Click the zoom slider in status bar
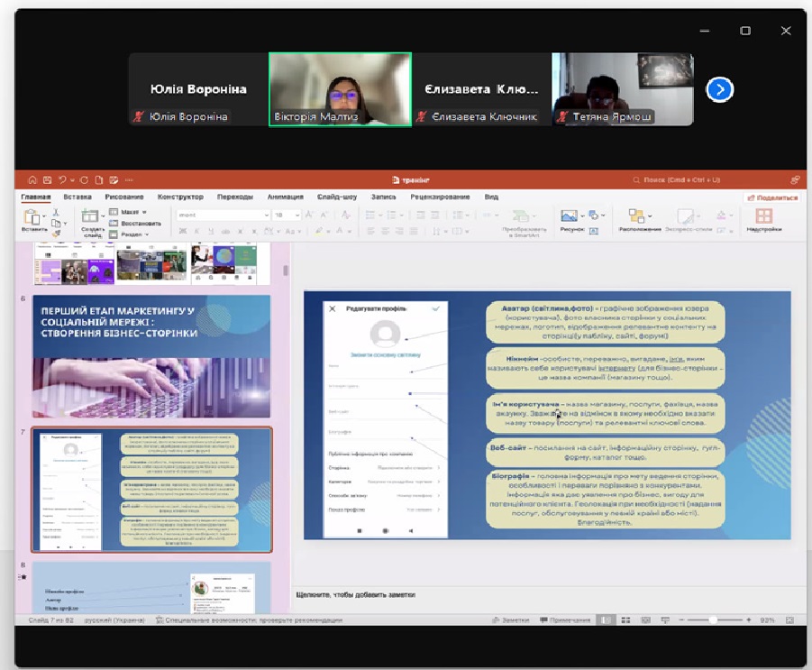Viewport: 812px width, 670px height. pos(714,620)
